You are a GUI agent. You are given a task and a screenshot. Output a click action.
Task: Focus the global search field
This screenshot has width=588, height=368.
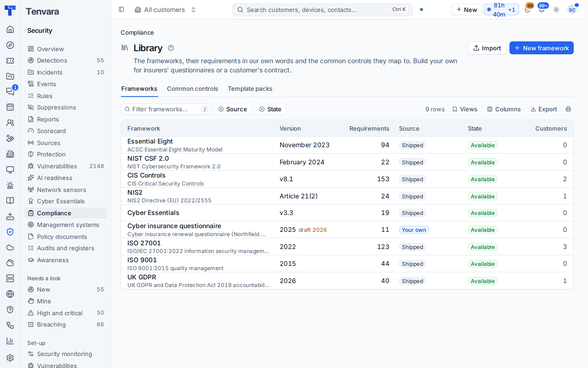pyautogui.click(x=322, y=10)
